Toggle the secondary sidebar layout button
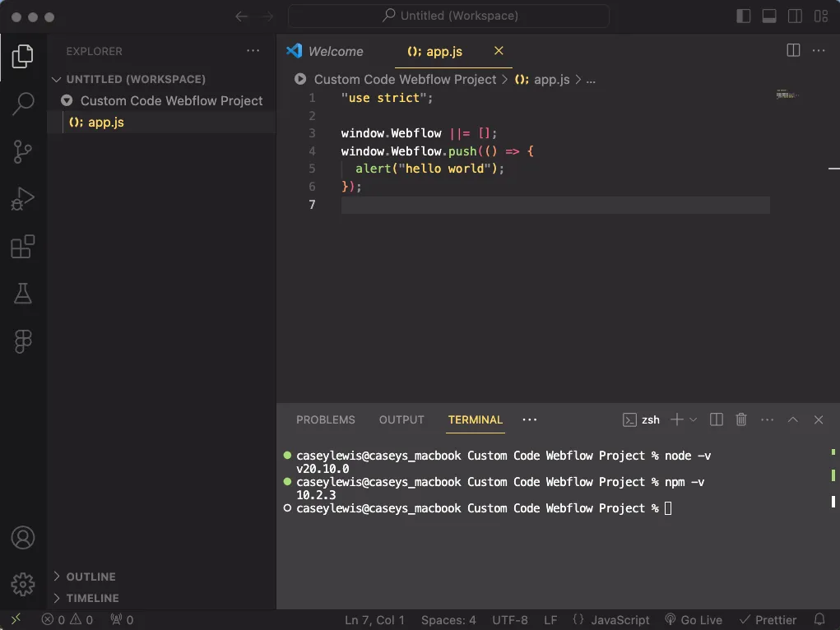 [x=795, y=16]
